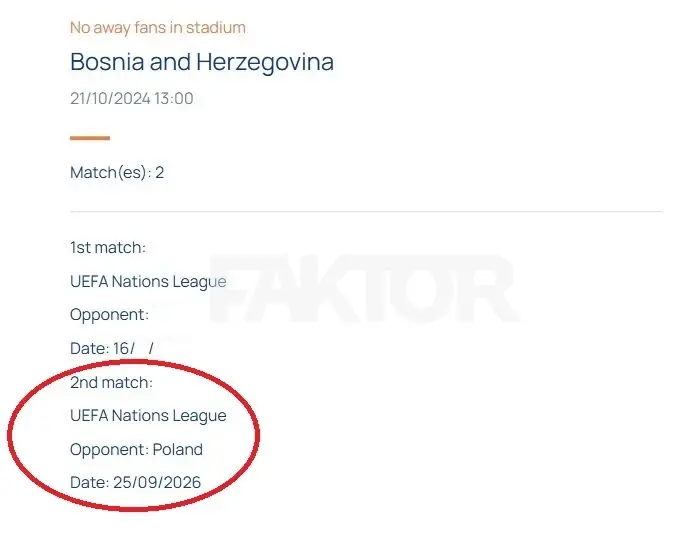The height and width of the screenshot is (539, 692).
Task: Click the incomplete "Date: 16/" line
Action: coord(111,349)
